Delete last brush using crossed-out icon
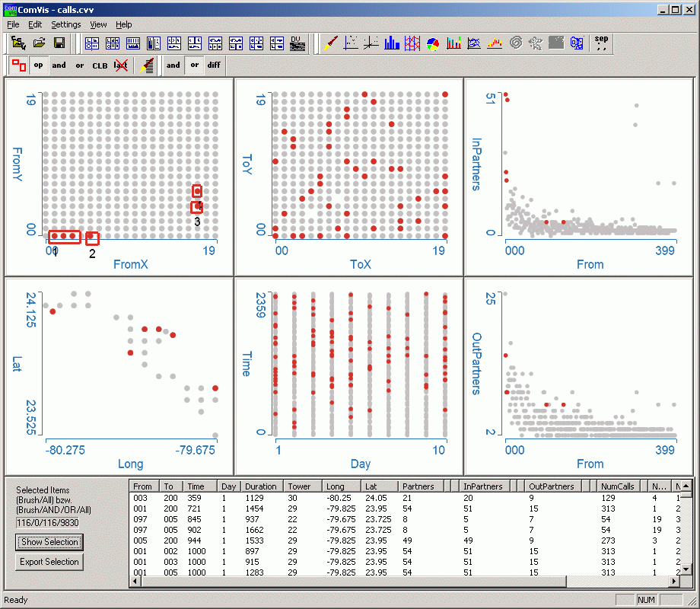700x609 pixels. tap(120, 65)
